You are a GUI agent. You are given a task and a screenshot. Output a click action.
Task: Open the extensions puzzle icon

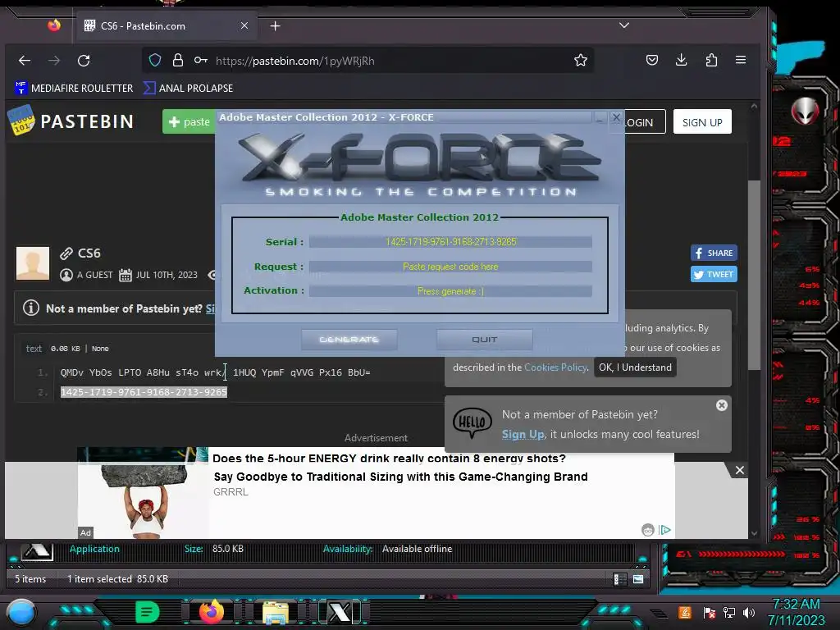(x=711, y=60)
